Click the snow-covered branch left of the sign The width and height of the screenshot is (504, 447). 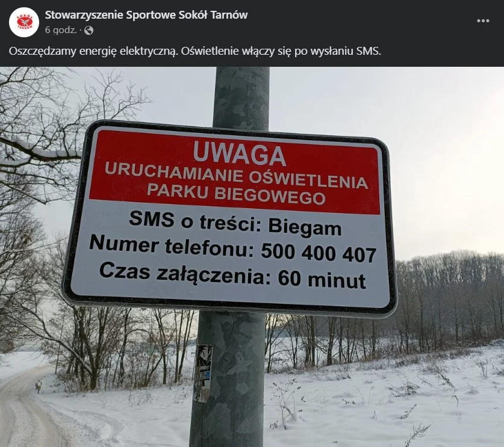(x=37, y=151)
